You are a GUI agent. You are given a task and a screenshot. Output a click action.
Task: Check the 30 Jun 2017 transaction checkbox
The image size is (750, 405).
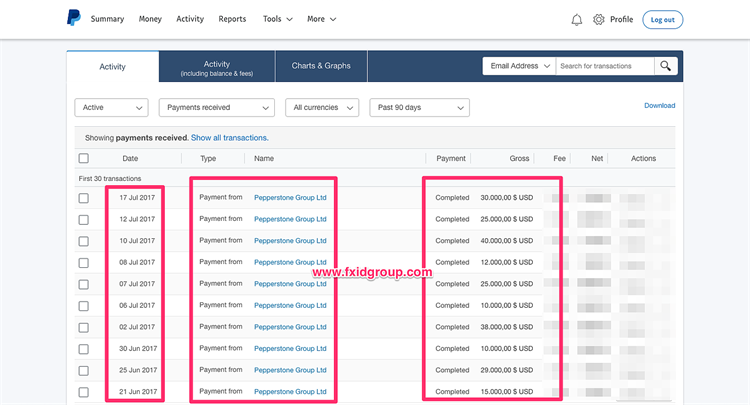84,349
